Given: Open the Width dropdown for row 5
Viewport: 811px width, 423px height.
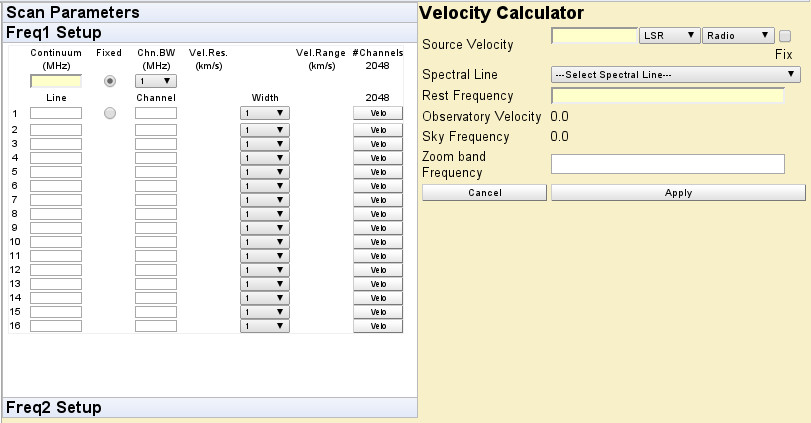Looking at the screenshot, I should click(265, 171).
